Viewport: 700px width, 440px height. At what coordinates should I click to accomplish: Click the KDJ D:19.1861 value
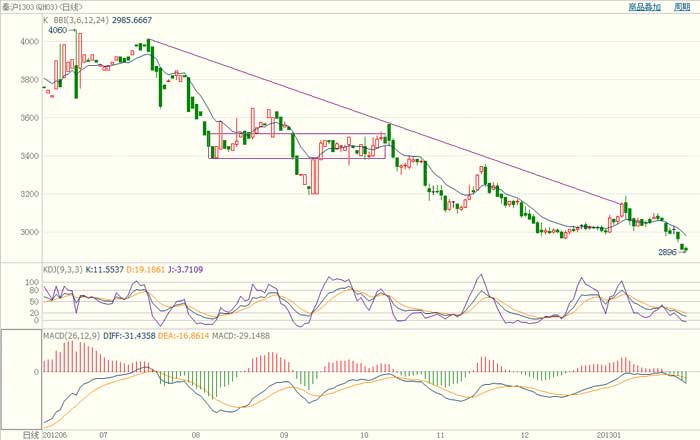point(146,270)
